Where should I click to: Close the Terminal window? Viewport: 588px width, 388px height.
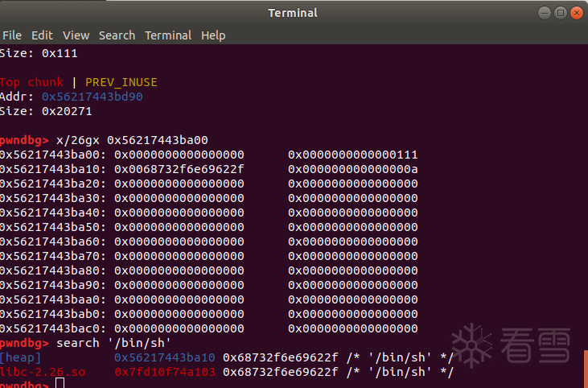tap(578, 13)
